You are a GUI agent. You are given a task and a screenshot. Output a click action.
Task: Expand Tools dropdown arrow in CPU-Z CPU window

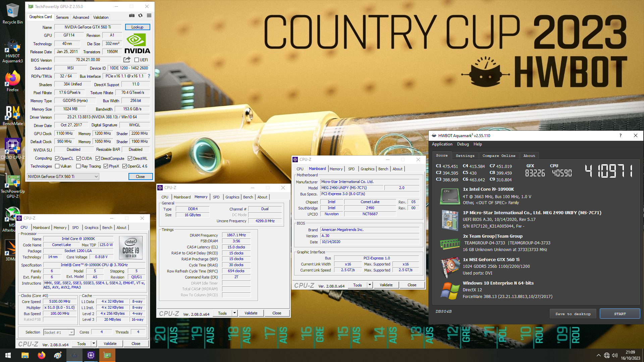[94, 344]
